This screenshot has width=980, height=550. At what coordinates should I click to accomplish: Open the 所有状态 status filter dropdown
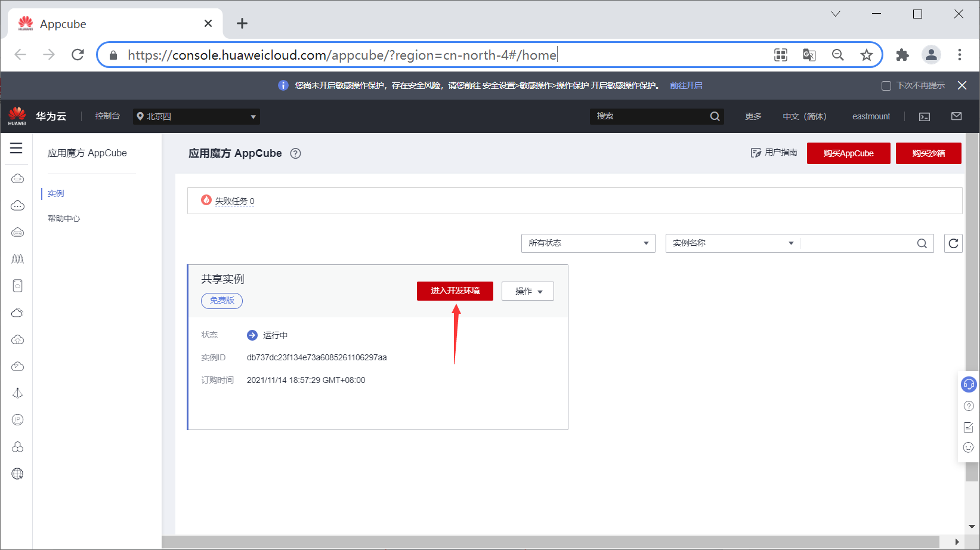tap(588, 243)
